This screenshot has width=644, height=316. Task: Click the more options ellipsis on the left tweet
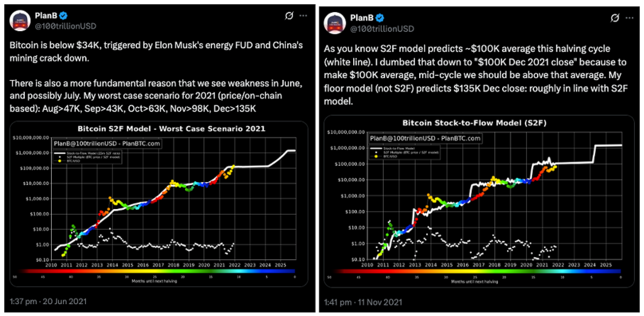pyautogui.click(x=302, y=15)
